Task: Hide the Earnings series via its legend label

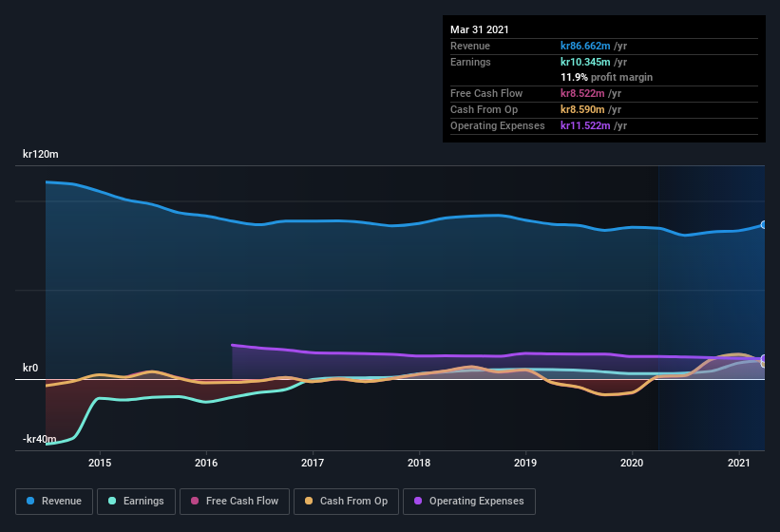Action: coord(143,501)
